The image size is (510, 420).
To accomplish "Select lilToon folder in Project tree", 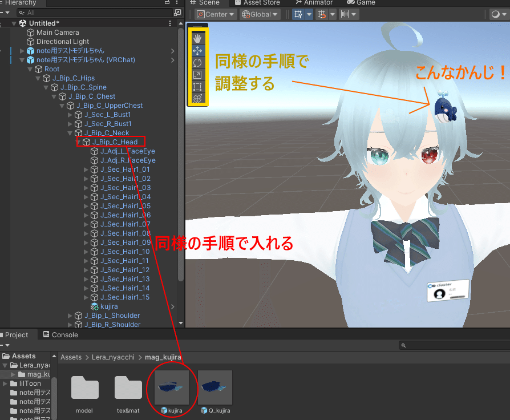I will 30,383.
